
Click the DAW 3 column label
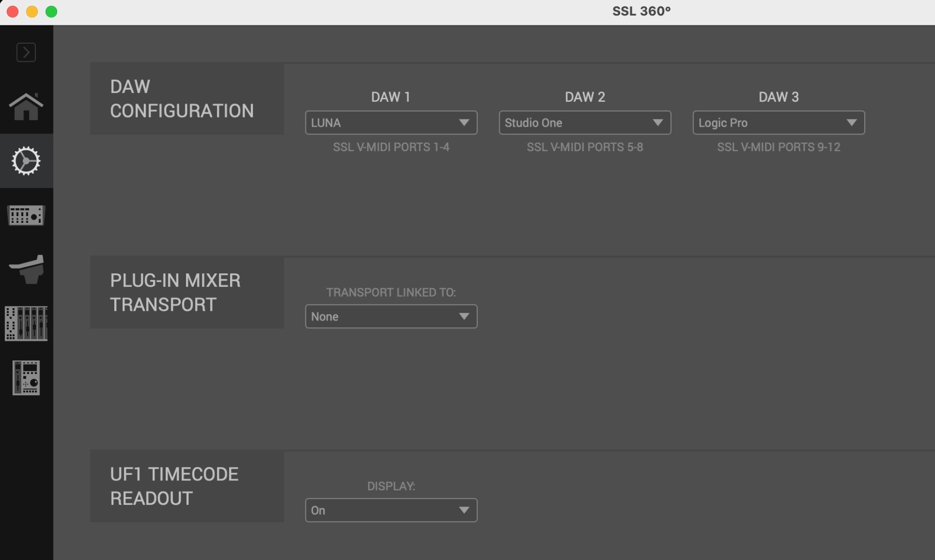point(779,97)
